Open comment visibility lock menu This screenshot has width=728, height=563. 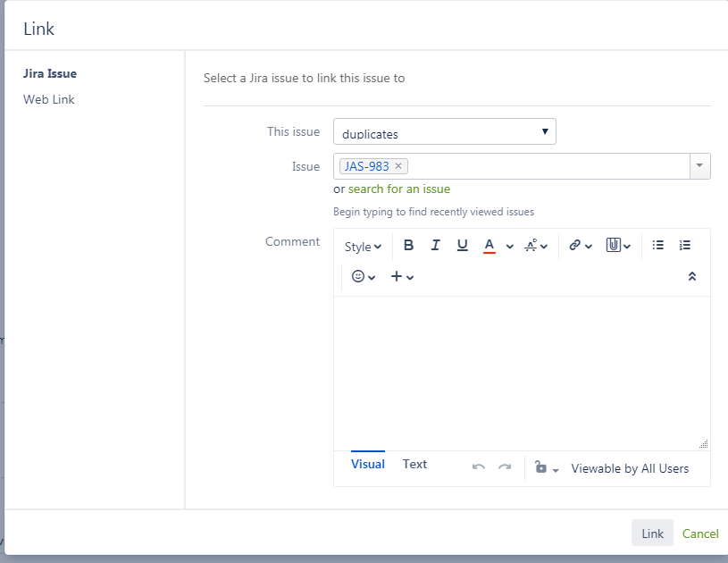(546, 467)
